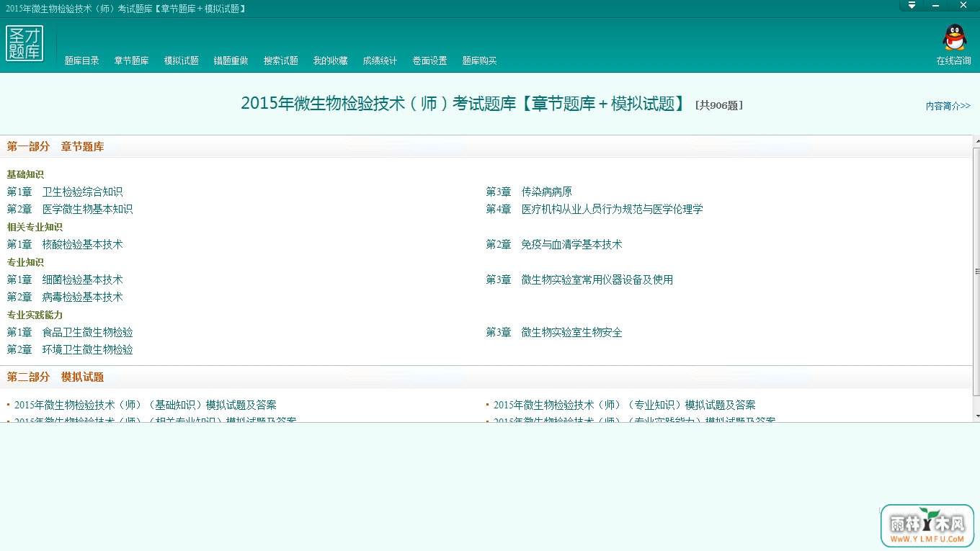
Task: Open 卷面设置 menu item
Action: 430,61
